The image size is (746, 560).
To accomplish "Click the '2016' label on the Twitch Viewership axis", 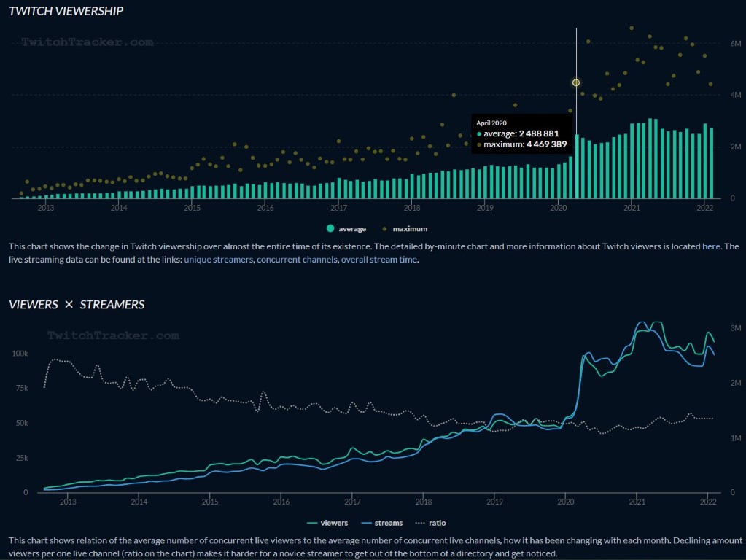I will pyautogui.click(x=265, y=208).
